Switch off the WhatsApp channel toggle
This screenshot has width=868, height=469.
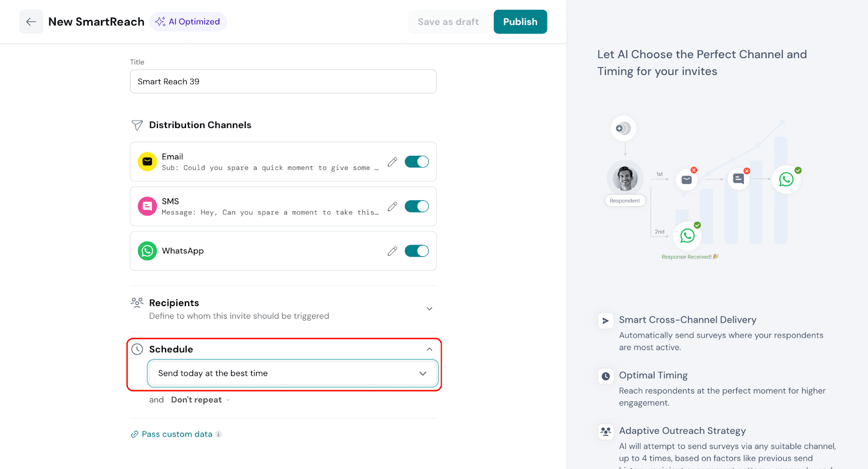(x=417, y=251)
